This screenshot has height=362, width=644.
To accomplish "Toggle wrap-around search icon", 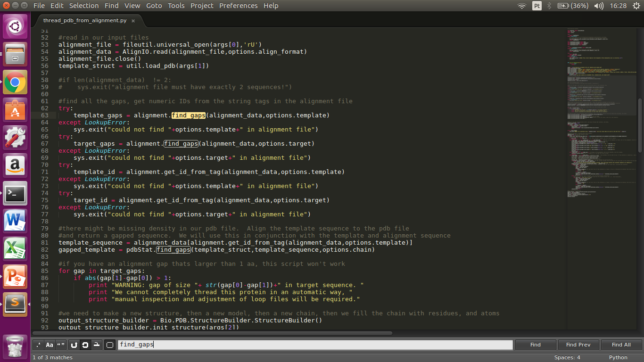I will (85, 345).
